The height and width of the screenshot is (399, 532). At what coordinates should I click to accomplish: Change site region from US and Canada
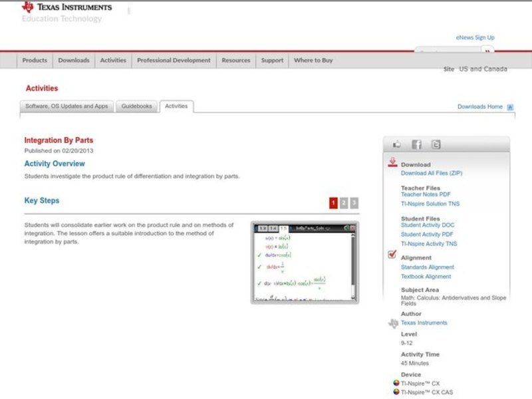pos(483,69)
